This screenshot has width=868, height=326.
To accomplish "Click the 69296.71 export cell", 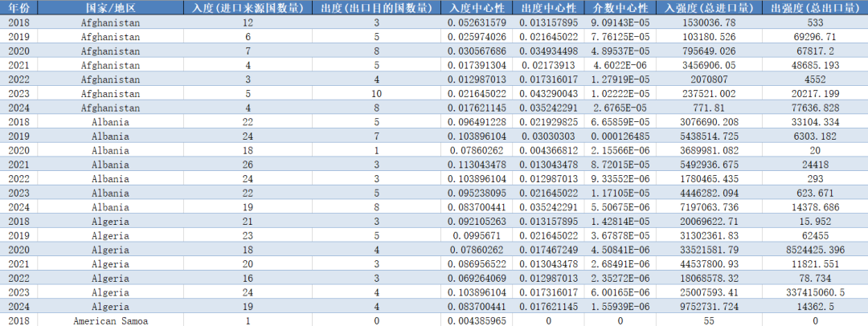I will tap(815, 37).
